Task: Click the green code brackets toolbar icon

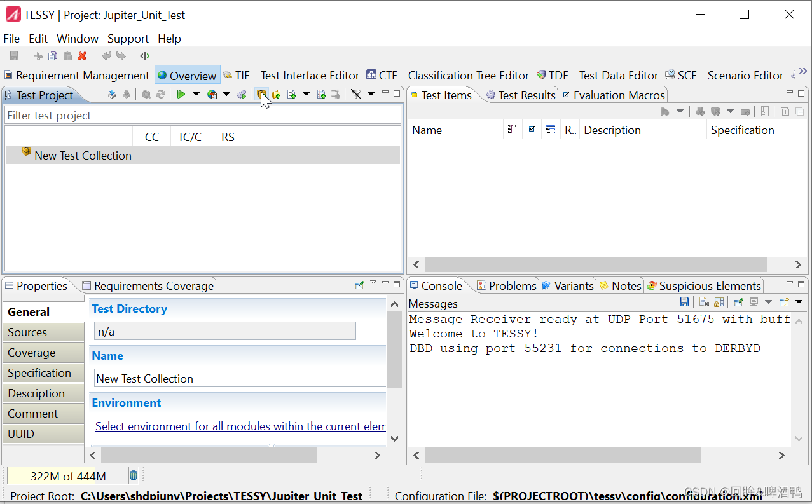Action: (x=145, y=56)
